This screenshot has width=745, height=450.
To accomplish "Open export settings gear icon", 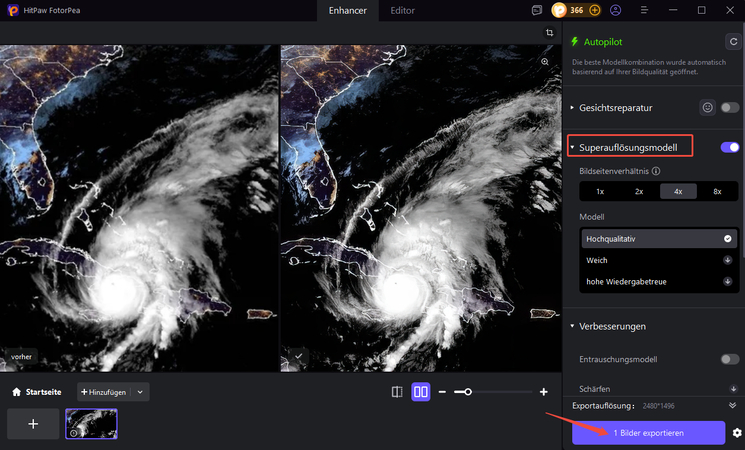I will [x=737, y=433].
